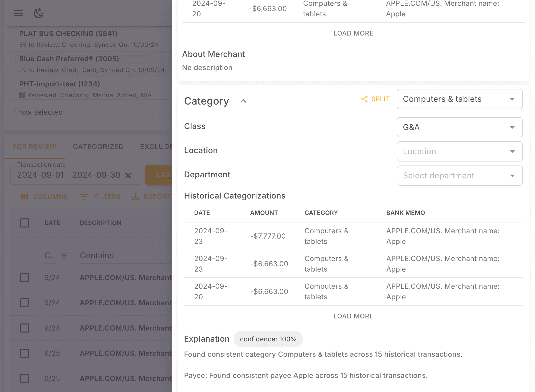Click the confidence: 100% badge
The image size is (535, 392).
268,339
